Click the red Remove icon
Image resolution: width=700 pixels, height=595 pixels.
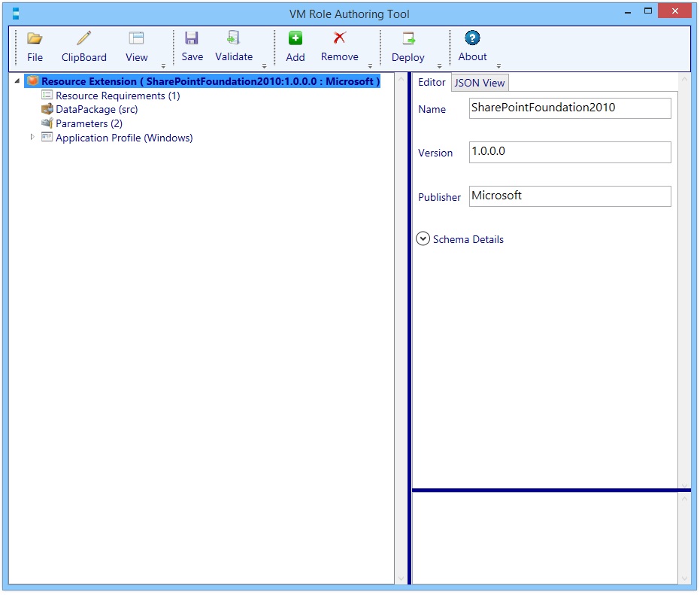pyautogui.click(x=338, y=45)
